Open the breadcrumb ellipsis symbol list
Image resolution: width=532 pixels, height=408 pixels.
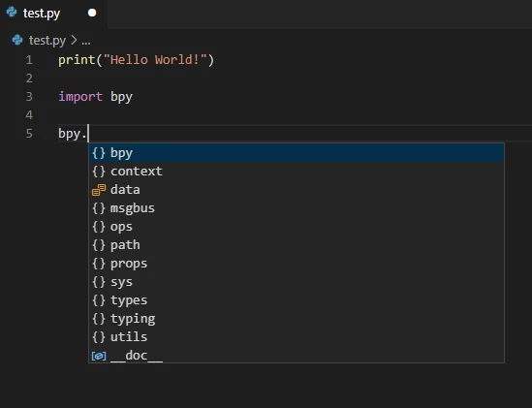86,41
